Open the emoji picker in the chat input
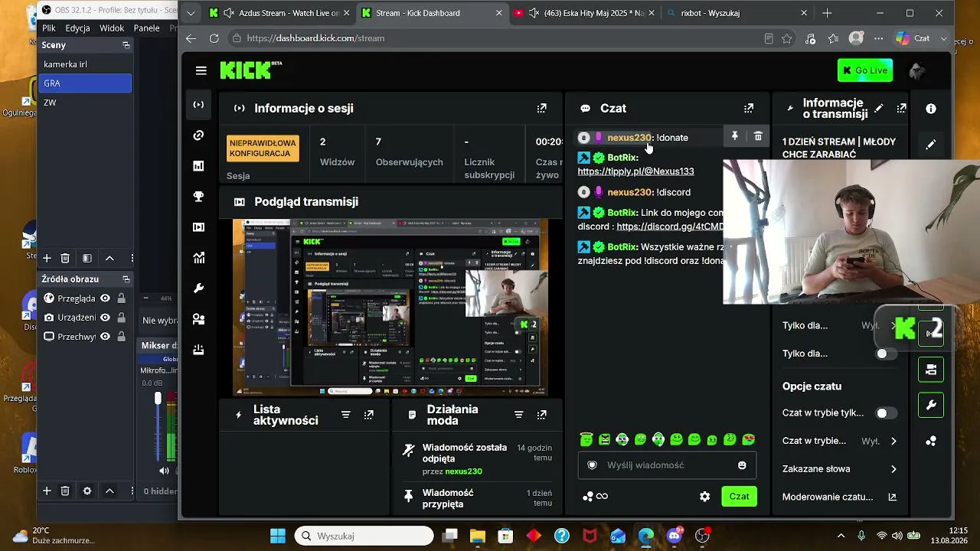 [742, 465]
